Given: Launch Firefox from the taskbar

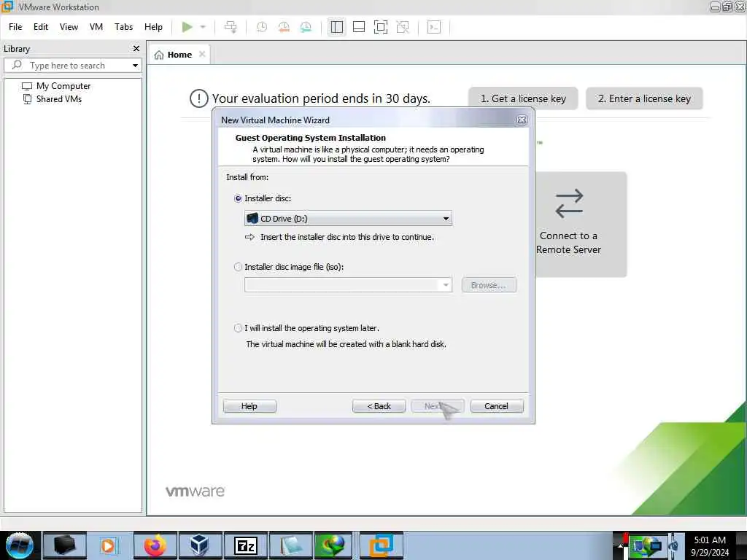Looking at the screenshot, I should (155, 545).
